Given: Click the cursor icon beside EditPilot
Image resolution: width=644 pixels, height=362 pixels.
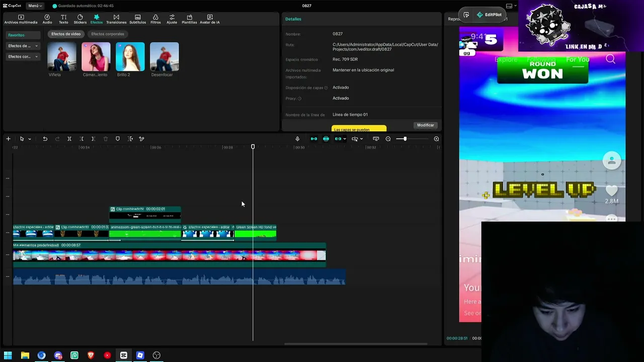Looking at the screenshot, I should click(466, 15).
